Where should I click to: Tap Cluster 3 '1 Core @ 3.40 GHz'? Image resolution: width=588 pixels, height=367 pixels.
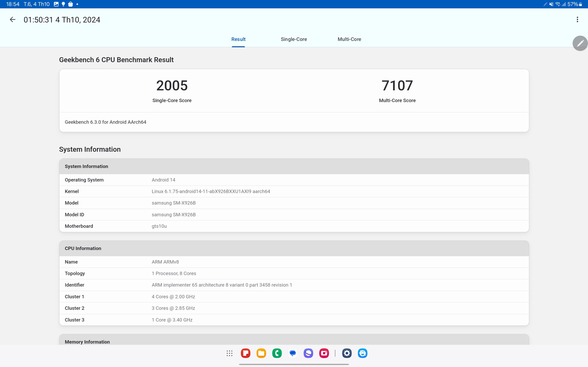pos(172,320)
